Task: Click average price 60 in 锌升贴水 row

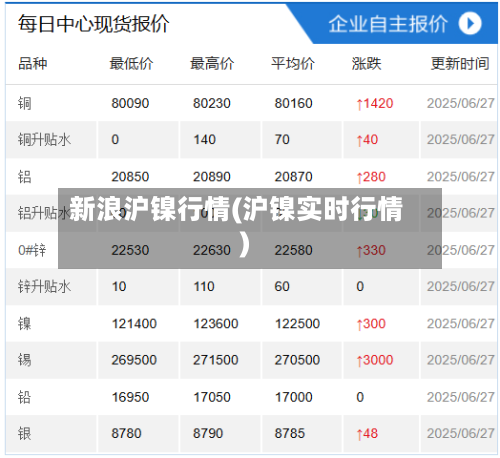Action: click(x=282, y=286)
